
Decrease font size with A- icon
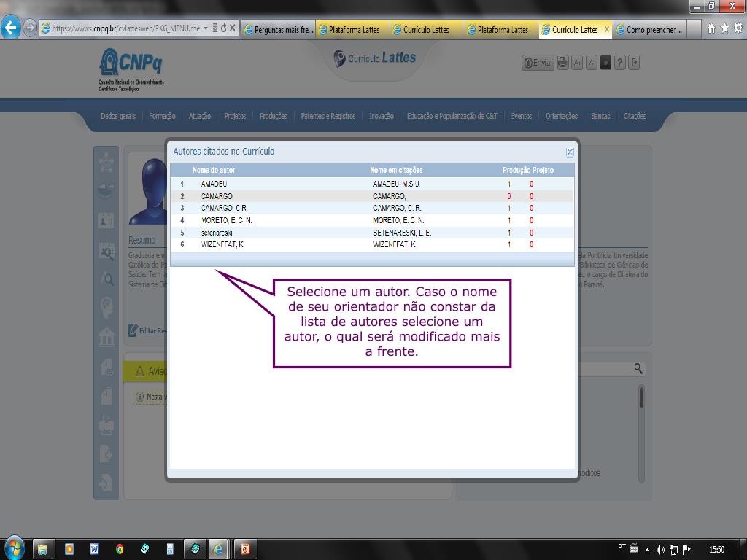591,63
